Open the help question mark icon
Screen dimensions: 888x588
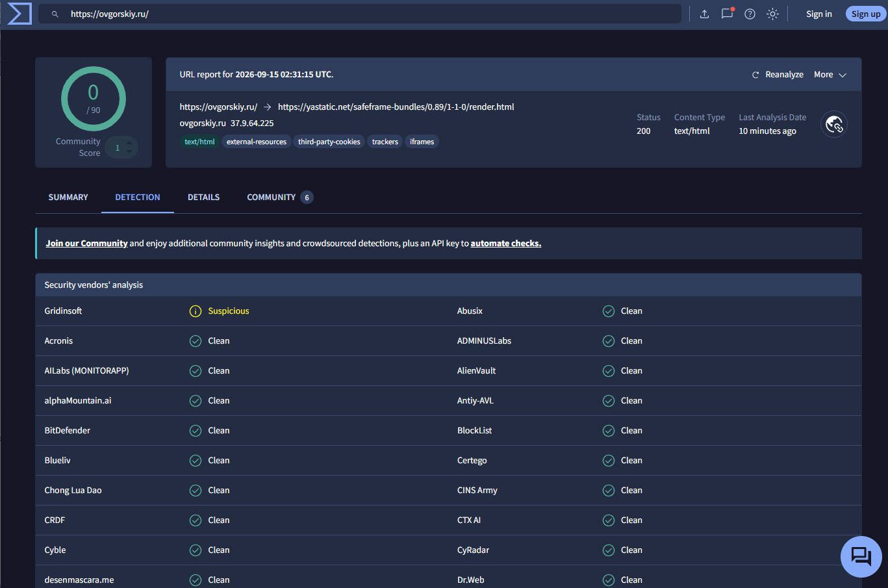pyautogui.click(x=750, y=14)
